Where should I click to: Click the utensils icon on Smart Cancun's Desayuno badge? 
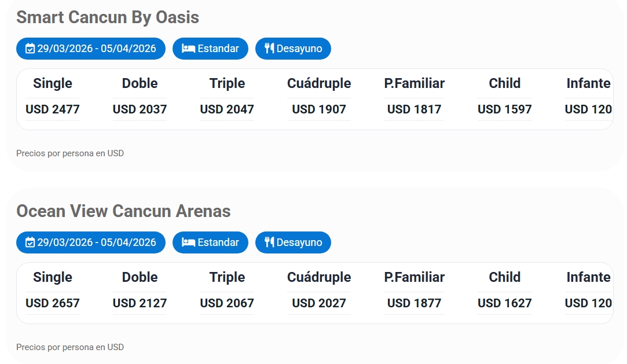(x=269, y=49)
